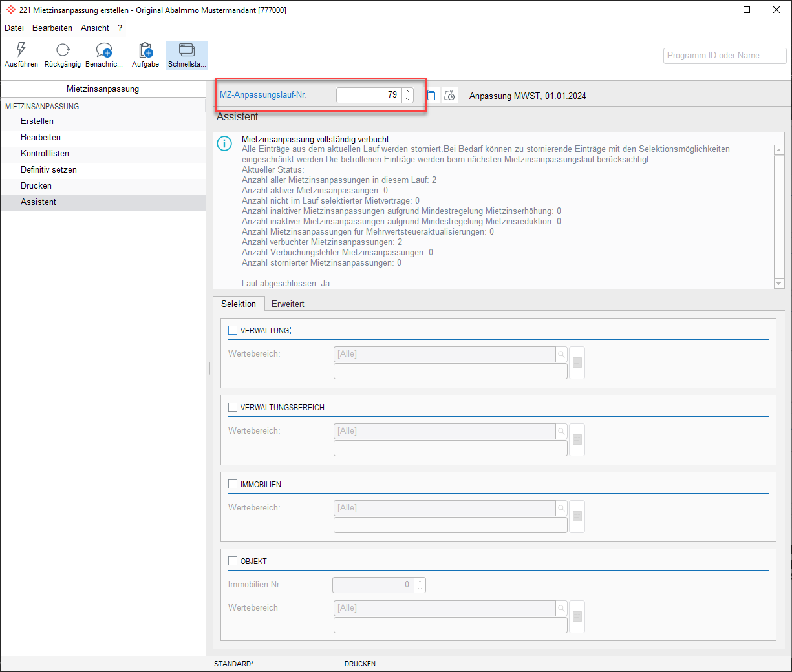Image resolution: width=792 pixels, height=672 pixels.
Task: Click the gray list button in VERWALTUNG section
Action: point(577,362)
